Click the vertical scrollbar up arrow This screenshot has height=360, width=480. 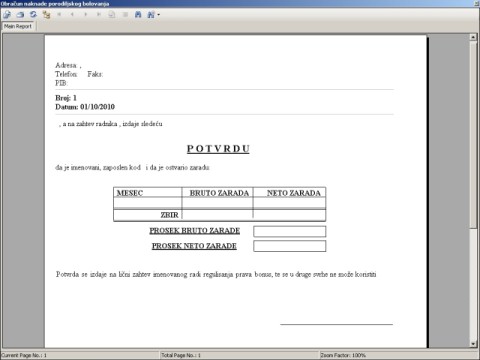click(473, 37)
